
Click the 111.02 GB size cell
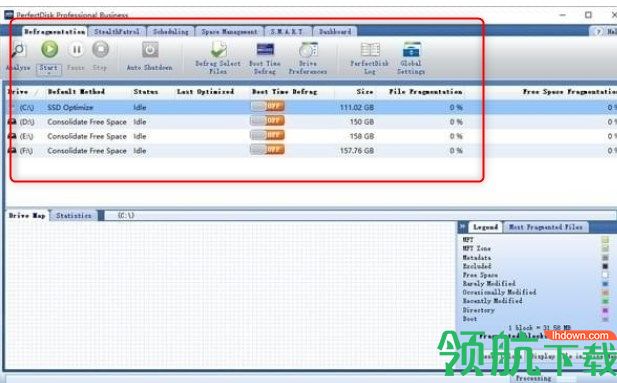[357, 107]
